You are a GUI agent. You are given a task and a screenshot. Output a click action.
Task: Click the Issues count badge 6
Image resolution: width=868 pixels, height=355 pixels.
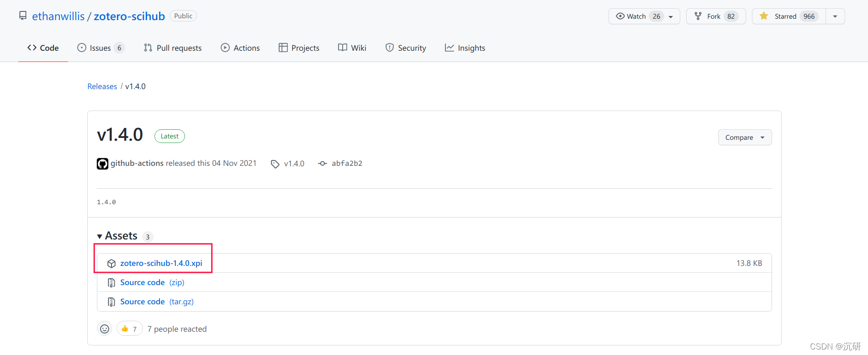pyautogui.click(x=119, y=48)
